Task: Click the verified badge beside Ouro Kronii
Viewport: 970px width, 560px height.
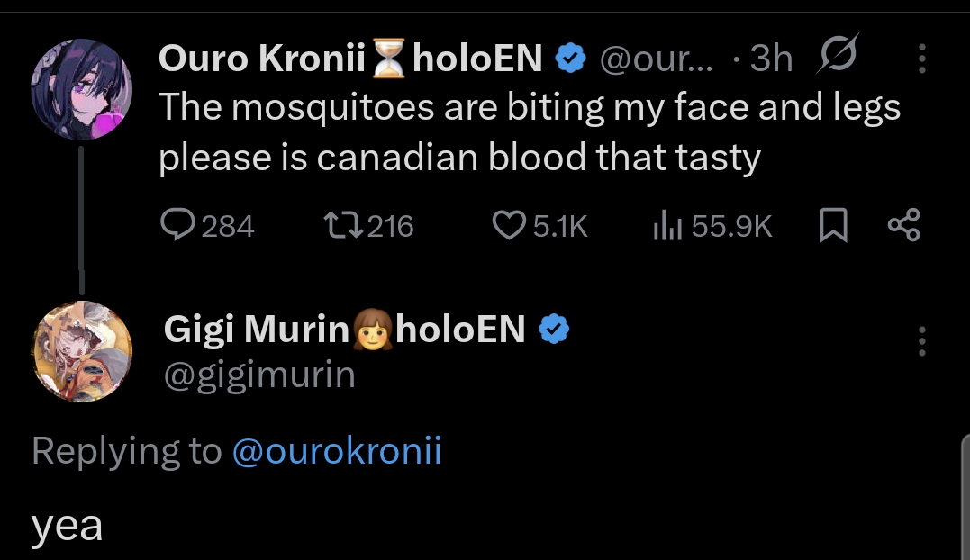Action: pyautogui.click(x=569, y=59)
